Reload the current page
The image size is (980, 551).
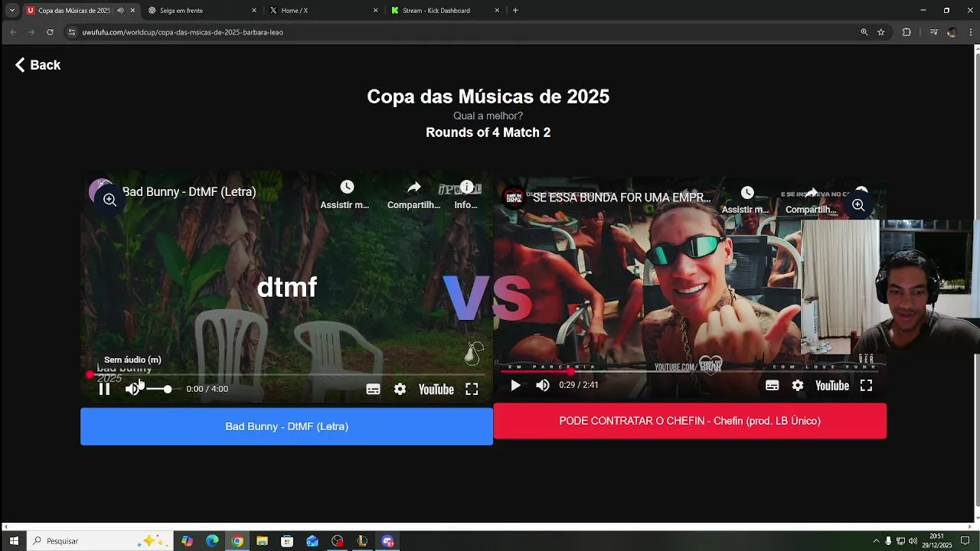click(x=50, y=32)
